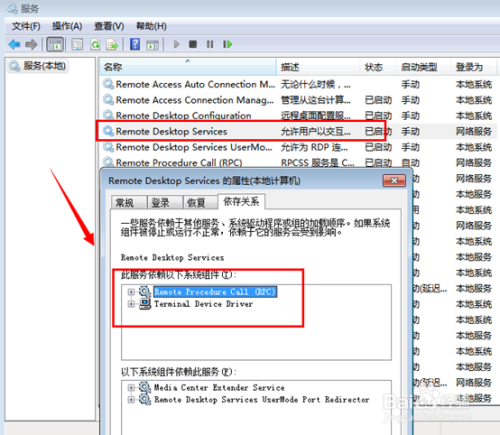Click the Refresh toolbar icon

pos(95,44)
